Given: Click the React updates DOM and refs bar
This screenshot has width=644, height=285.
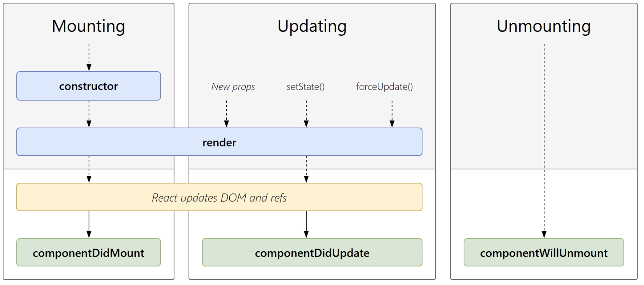Looking at the screenshot, I should pyautogui.click(x=219, y=197).
